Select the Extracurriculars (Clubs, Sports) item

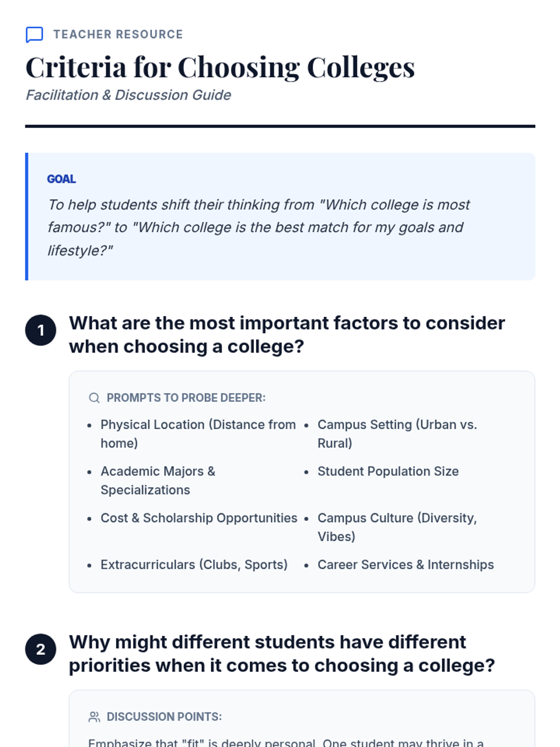[x=194, y=564]
